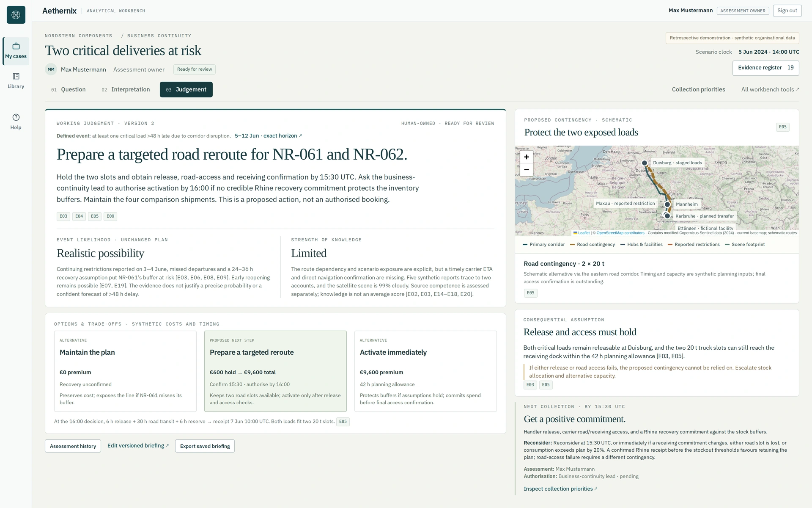Click E04 evidence tag

79,216
